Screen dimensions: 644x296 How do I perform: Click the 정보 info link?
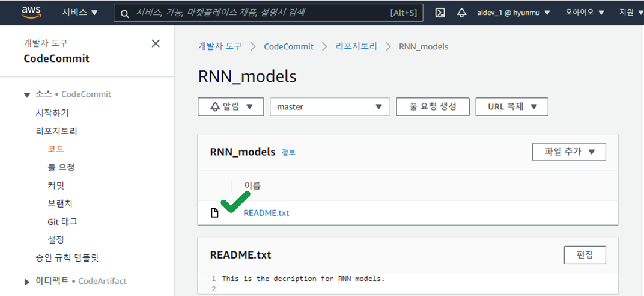tap(288, 153)
